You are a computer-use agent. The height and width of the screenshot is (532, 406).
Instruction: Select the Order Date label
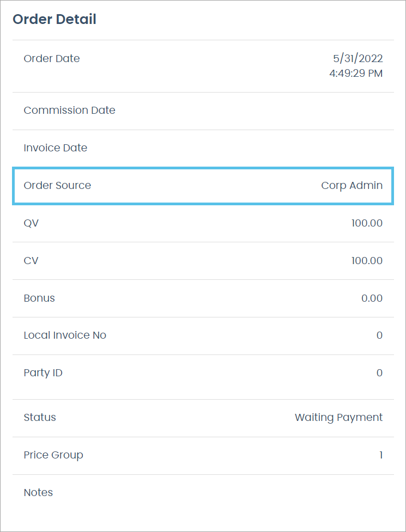click(52, 59)
